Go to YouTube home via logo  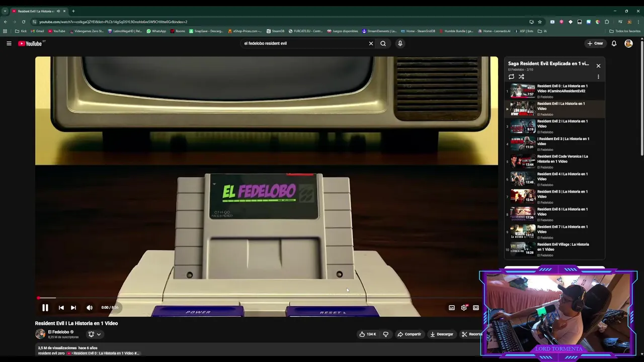[x=30, y=43]
